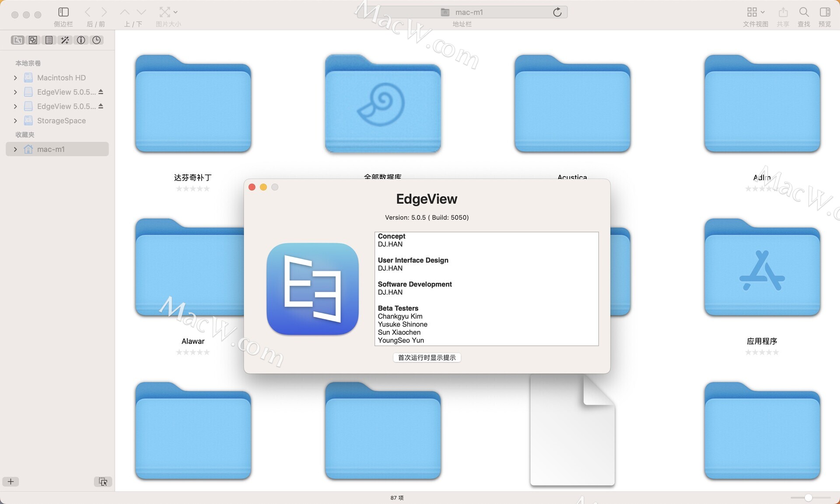Rate 应用程序 using its star rating
840x504 pixels.
[762, 352]
